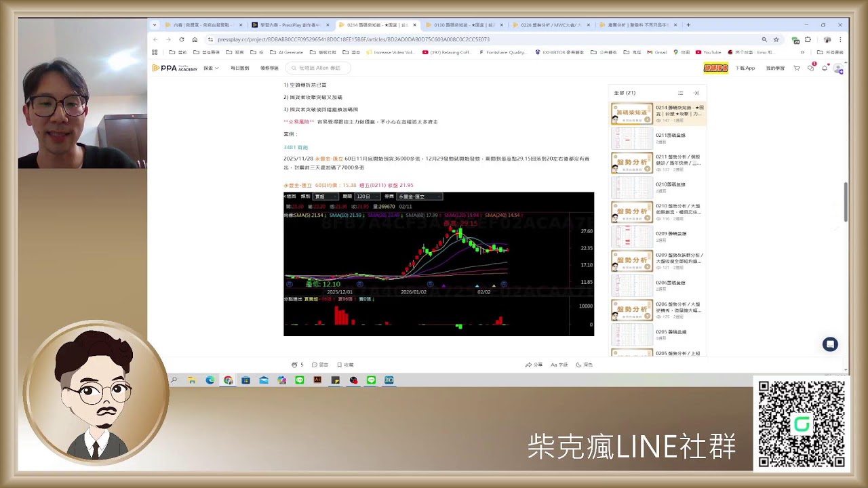Open File Explorer in the taskbar
The width and height of the screenshot is (868, 488).
(192, 380)
